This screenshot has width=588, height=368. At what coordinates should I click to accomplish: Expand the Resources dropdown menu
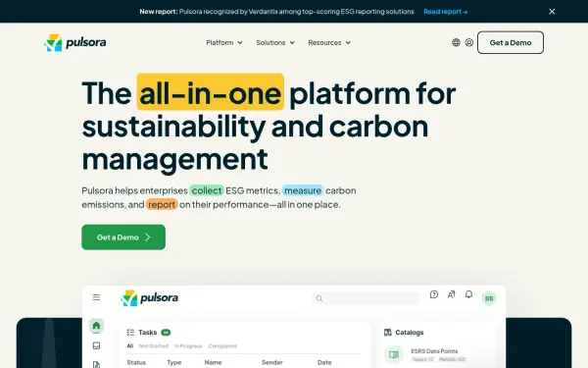click(x=329, y=42)
